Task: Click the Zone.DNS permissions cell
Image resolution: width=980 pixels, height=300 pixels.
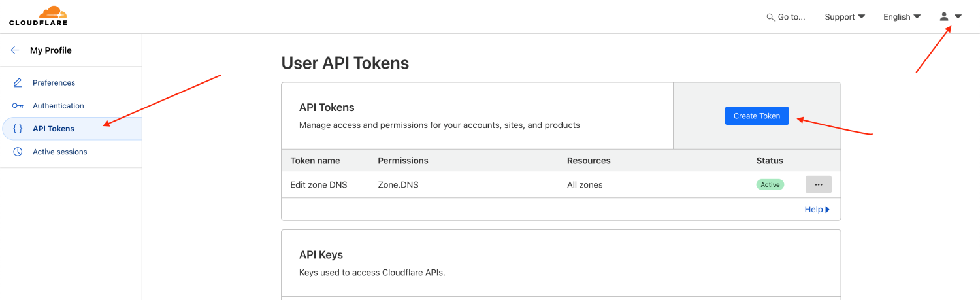Action: (x=398, y=185)
